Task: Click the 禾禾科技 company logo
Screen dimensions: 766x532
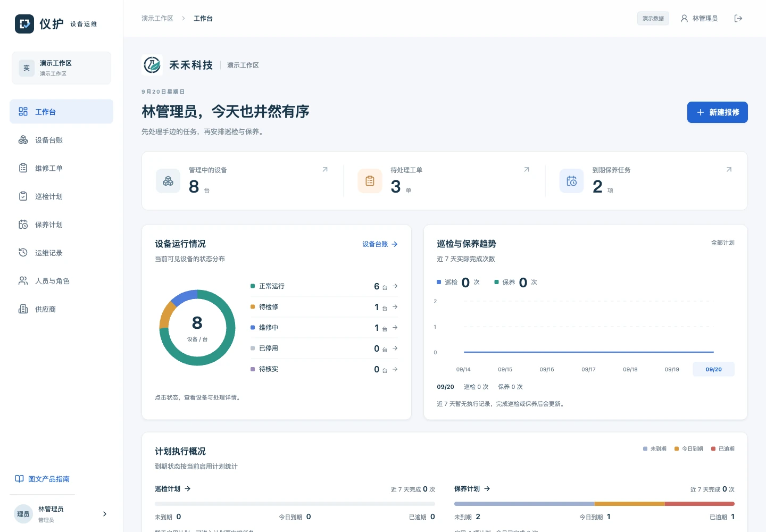Action: (153, 65)
